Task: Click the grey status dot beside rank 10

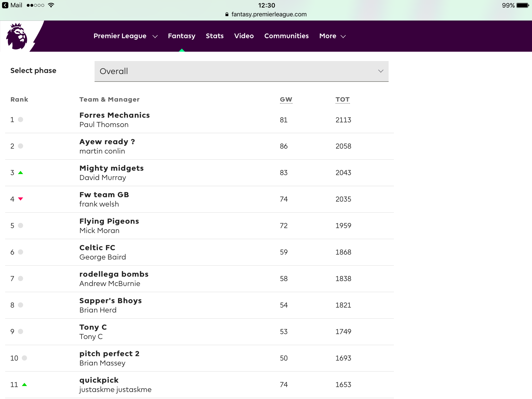Action: click(x=24, y=358)
